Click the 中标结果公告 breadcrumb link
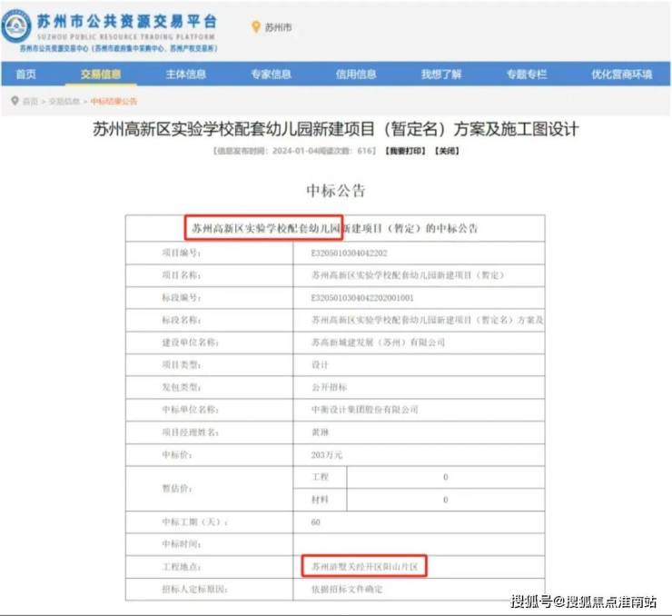The image size is (672, 616). point(114,101)
